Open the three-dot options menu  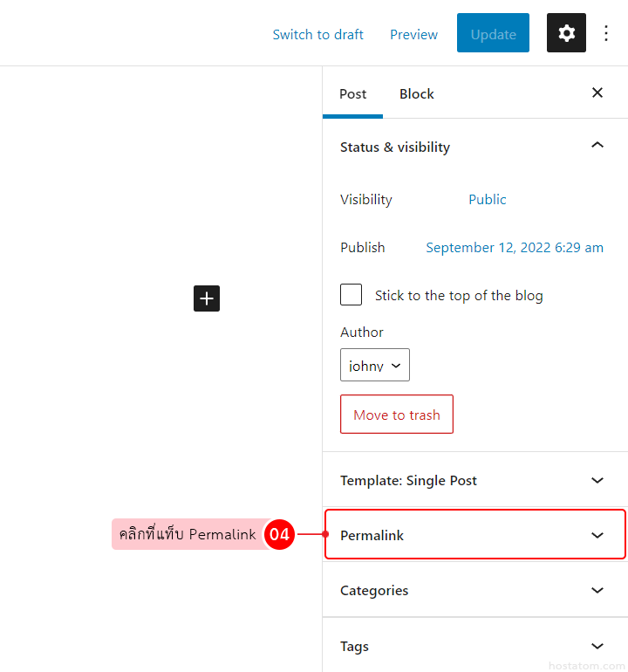coord(607,33)
